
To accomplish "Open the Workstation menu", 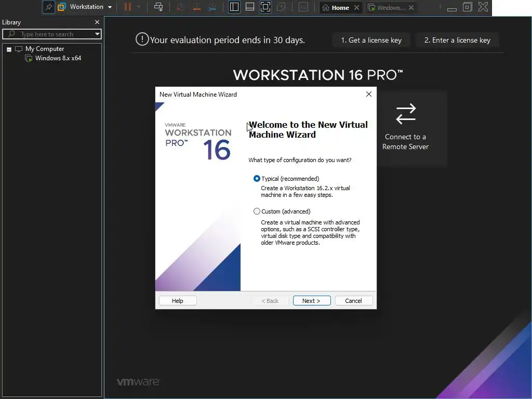I will click(x=90, y=7).
